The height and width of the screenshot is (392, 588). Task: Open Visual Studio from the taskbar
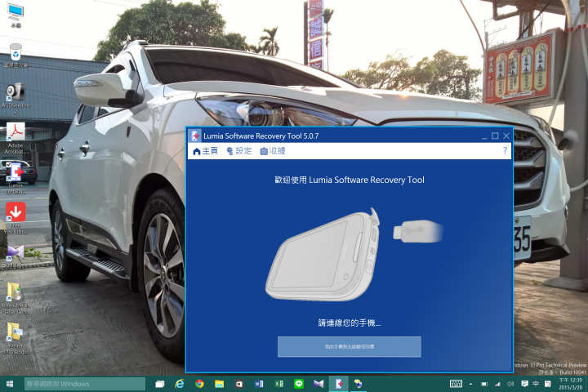click(318, 384)
